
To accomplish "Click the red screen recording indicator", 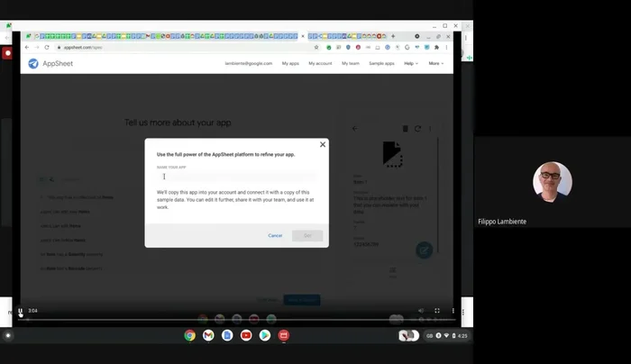I will click(x=7, y=53).
